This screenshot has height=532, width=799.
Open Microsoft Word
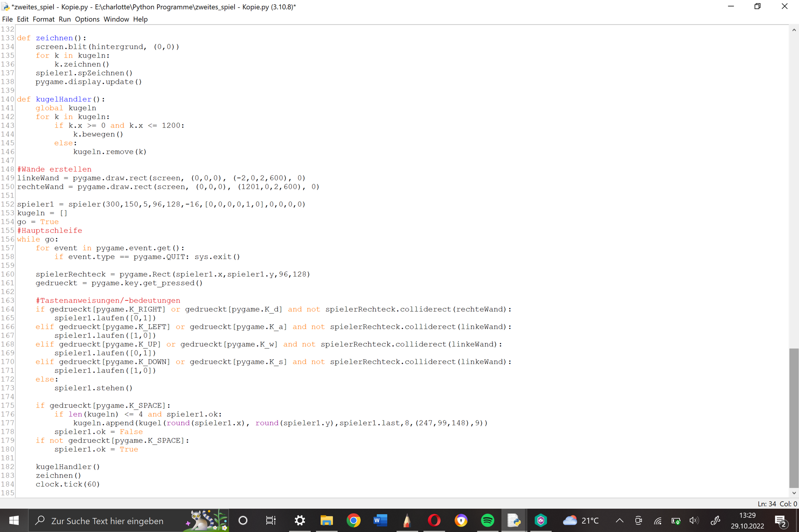380,520
